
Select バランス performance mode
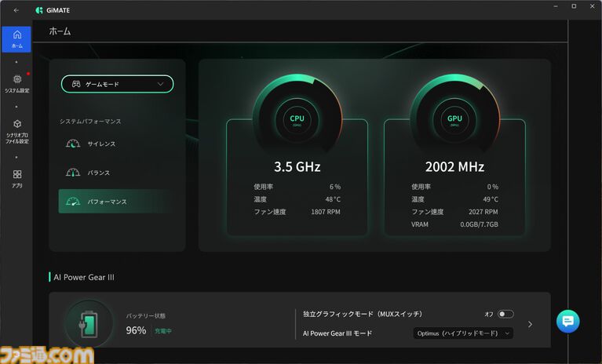(115, 173)
